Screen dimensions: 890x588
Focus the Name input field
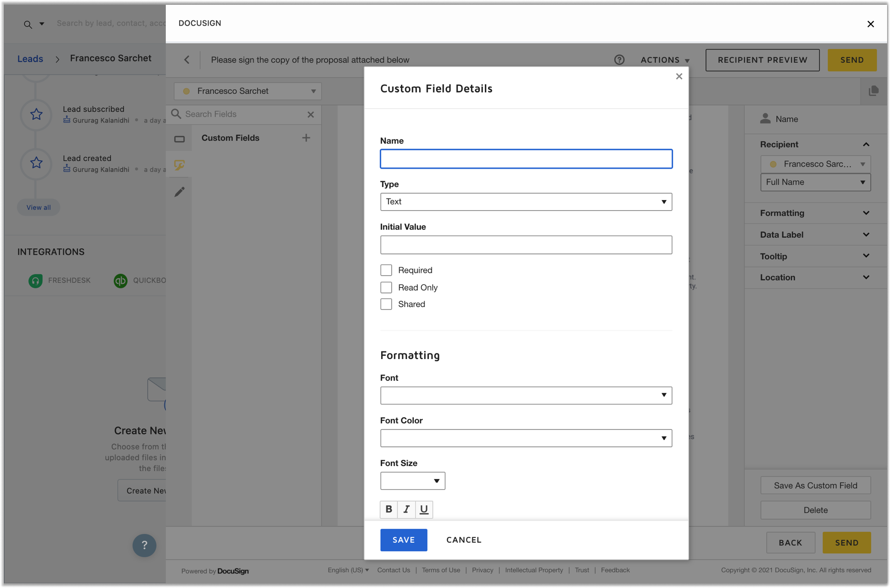tap(526, 159)
